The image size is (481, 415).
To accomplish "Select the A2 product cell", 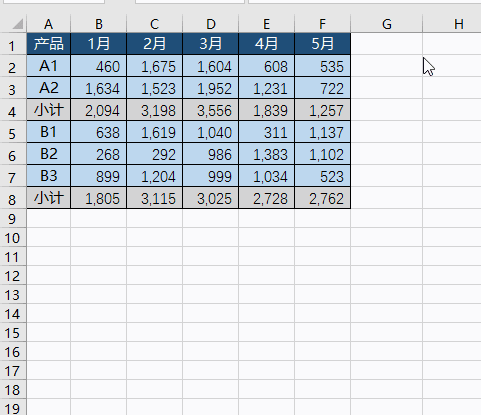I will 49,88.
